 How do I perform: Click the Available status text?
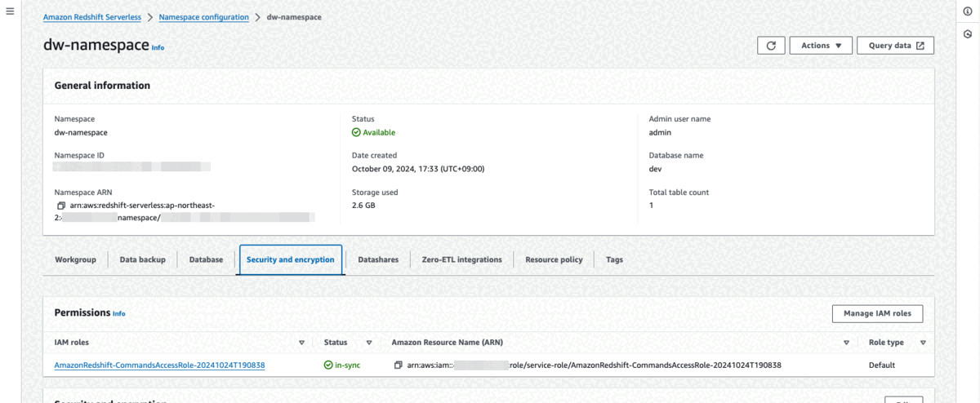click(x=379, y=132)
